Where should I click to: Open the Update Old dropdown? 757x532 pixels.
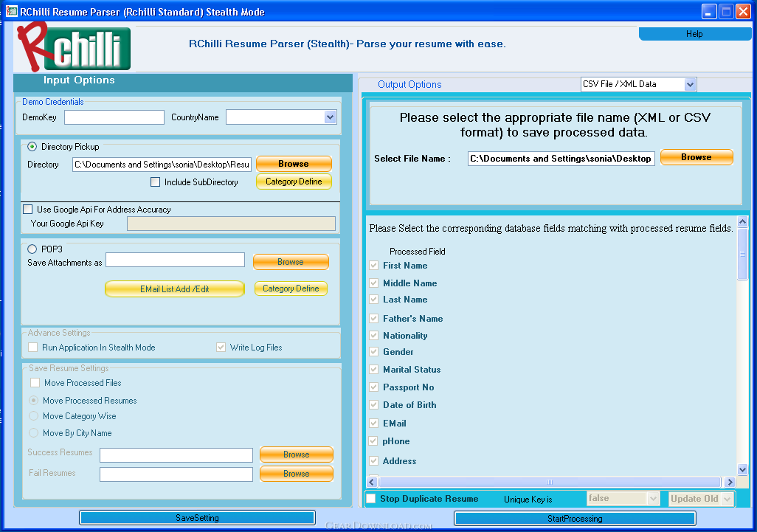[701, 499]
